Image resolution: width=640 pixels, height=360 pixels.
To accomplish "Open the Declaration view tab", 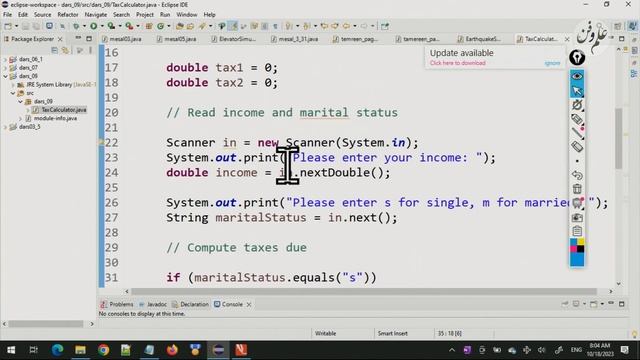I will (x=190, y=304).
